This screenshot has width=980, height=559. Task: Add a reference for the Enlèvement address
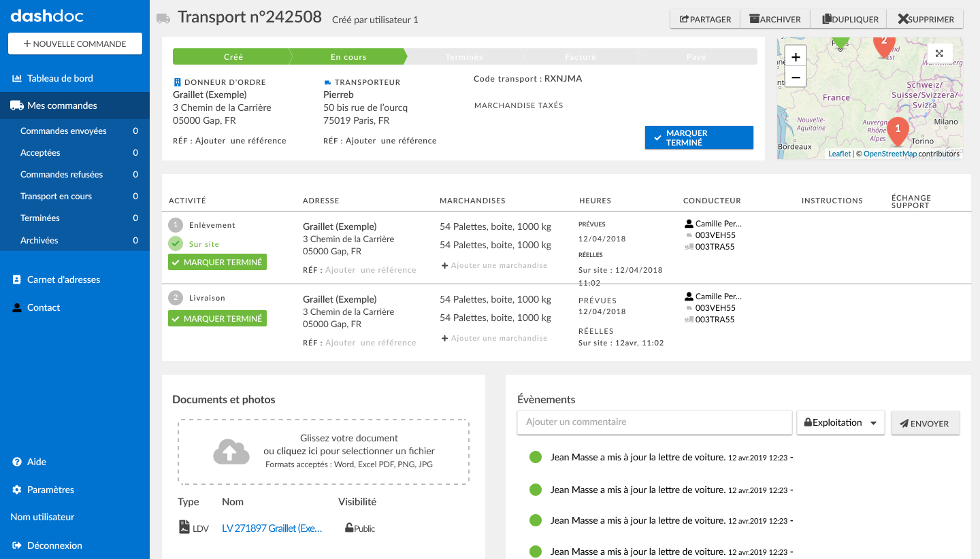(371, 270)
